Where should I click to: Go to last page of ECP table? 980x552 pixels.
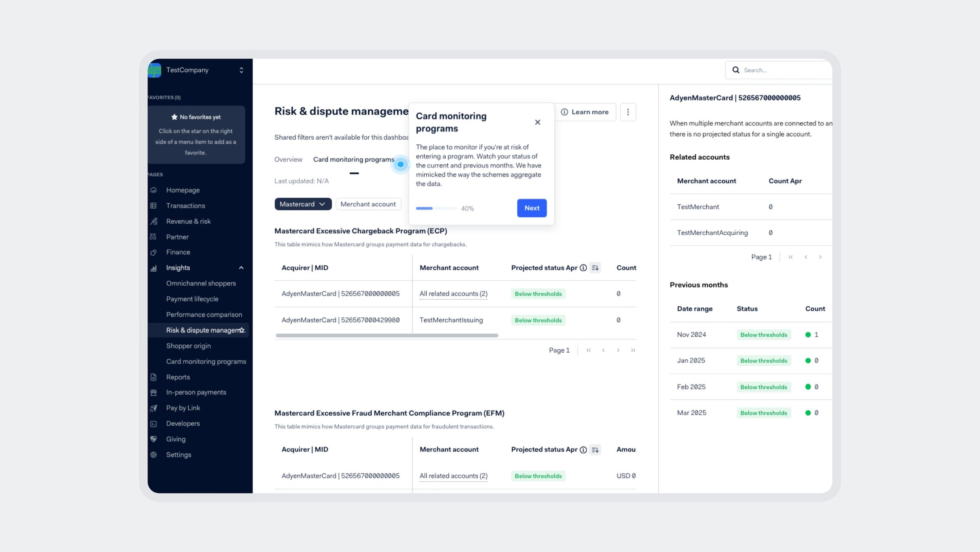point(633,350)
